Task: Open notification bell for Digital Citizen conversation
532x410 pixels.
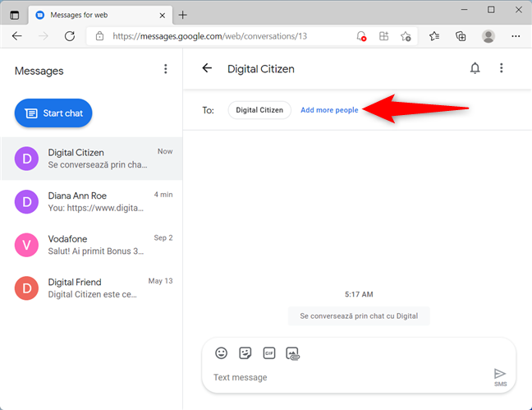Action: click(475, 68)
